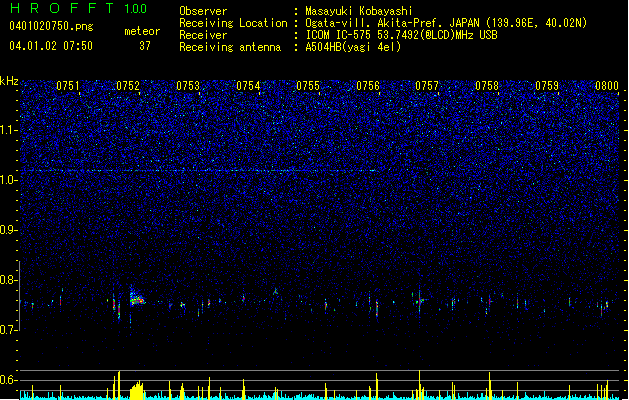
Task: Click the 0756 time marker
Action: coord(368,86)
